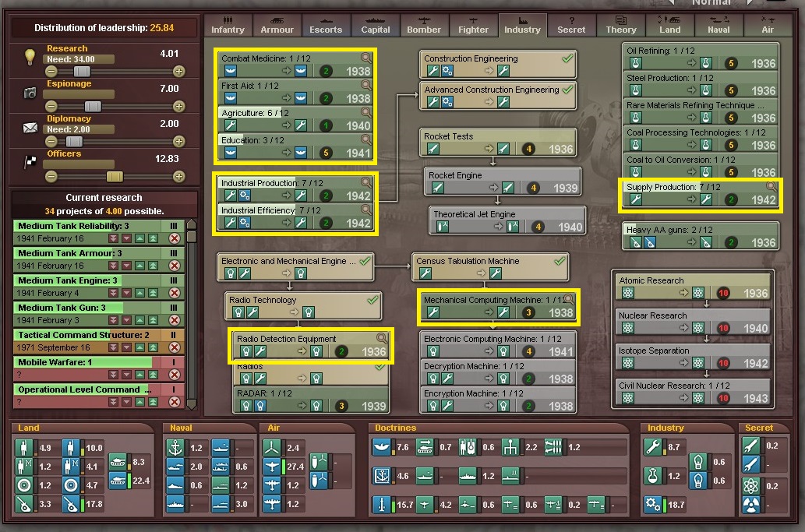Open magnifier details for Education
The width and height of the screenshot is (805, 532).
pyautogui.click(x=366, y=139)
